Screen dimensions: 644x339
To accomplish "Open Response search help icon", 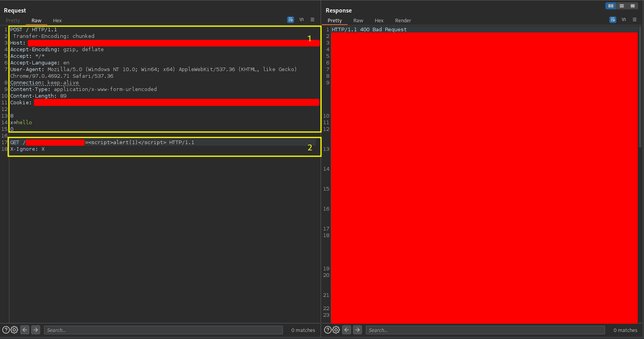I will click(328, 330).
